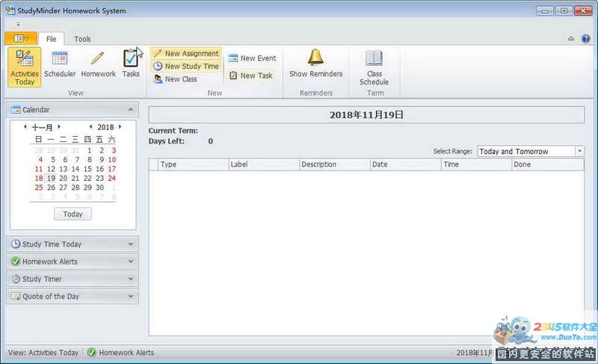Viewport: 598px width, 364px height.
Task: Go to the previous year in calendar
Action: pos(90,126)
